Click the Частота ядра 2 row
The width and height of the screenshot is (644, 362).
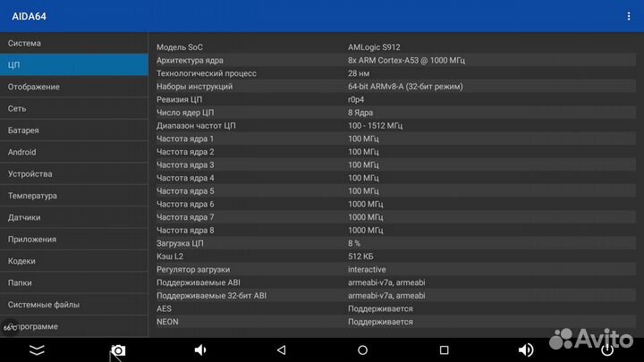pos(395,152)
